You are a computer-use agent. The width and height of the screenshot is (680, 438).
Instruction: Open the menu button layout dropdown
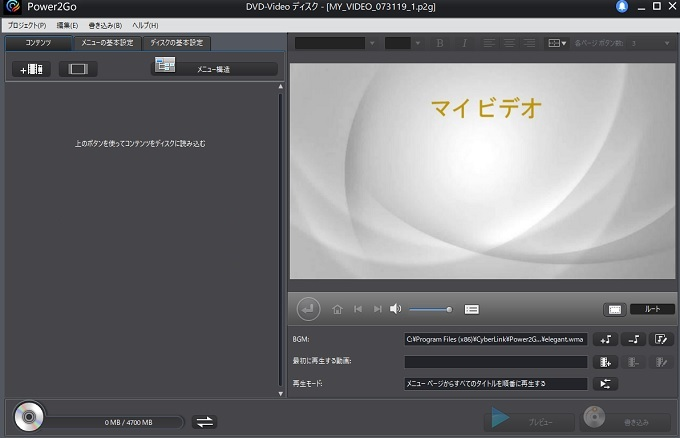click(x=557, y=43)
